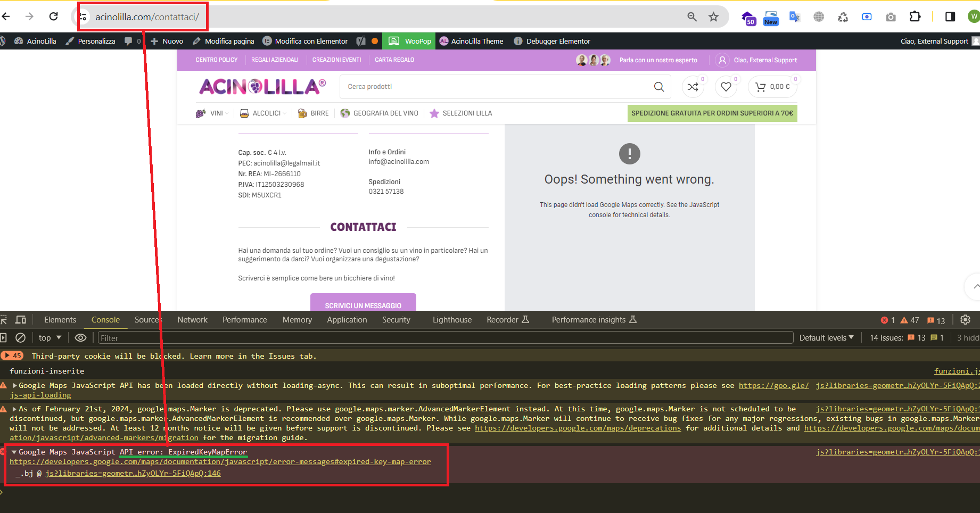This screenshot has height=513, width=980.
Task: Toggle the console sidebar panel
Action: tap(3, 338)
